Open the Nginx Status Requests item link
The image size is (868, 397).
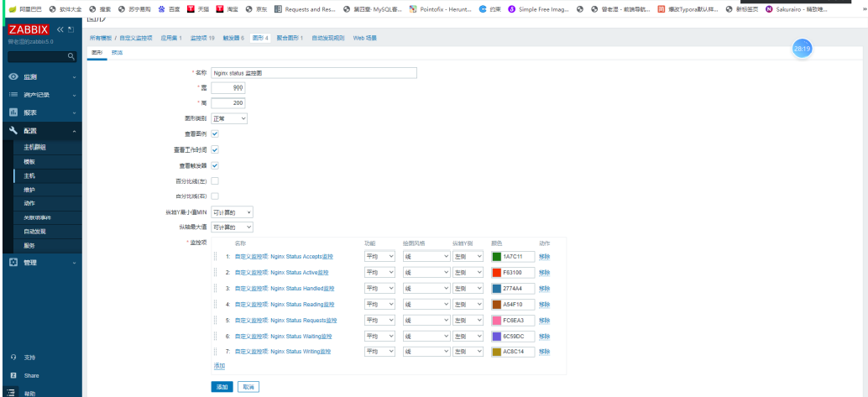tap(285, 320)
